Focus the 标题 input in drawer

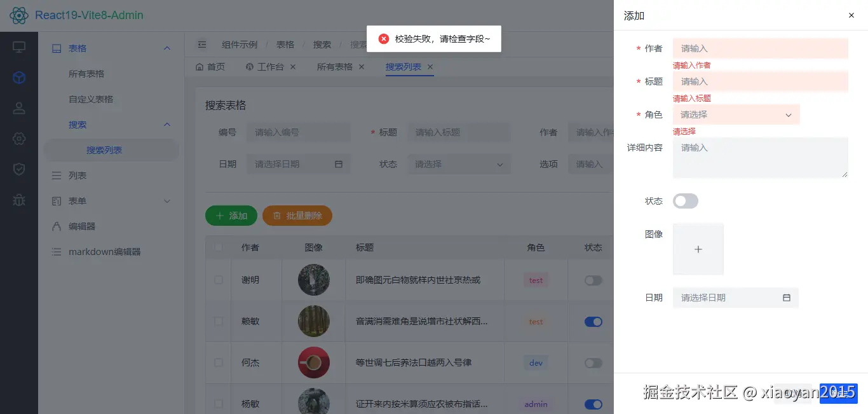(x=761, y=81)
